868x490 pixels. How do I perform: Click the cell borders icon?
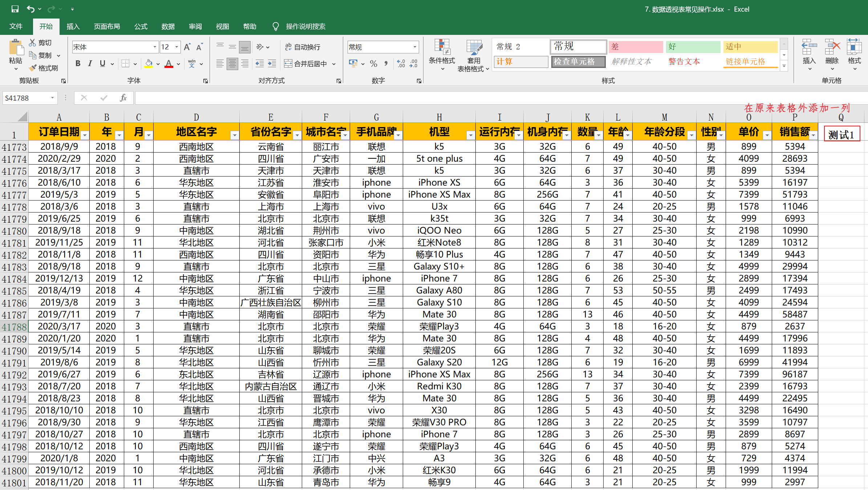pos(125,64)
